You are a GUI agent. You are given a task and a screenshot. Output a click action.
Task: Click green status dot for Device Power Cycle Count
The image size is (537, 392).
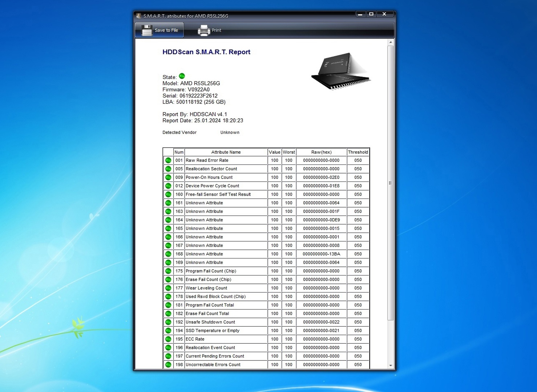pyautogui.click(x=168, y=186)
